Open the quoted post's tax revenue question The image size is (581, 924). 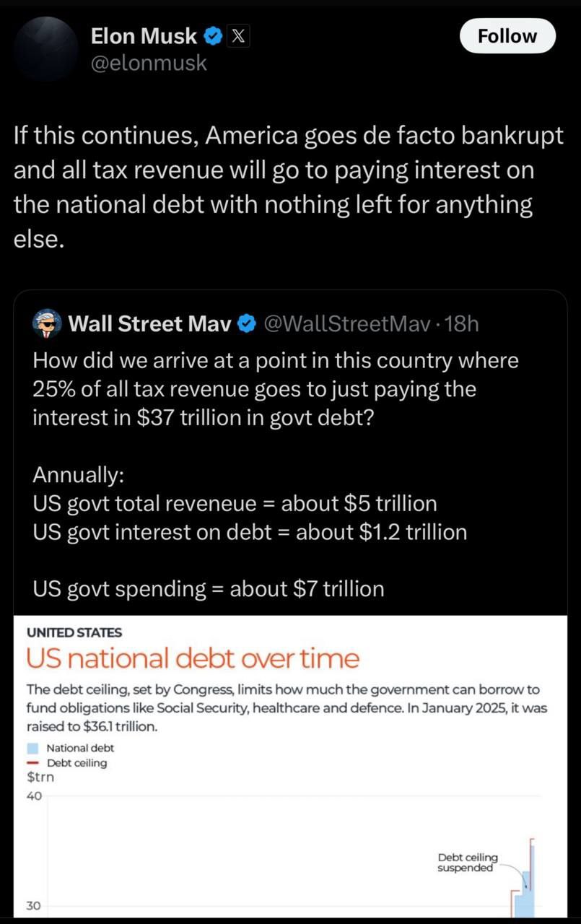(276, 388)
